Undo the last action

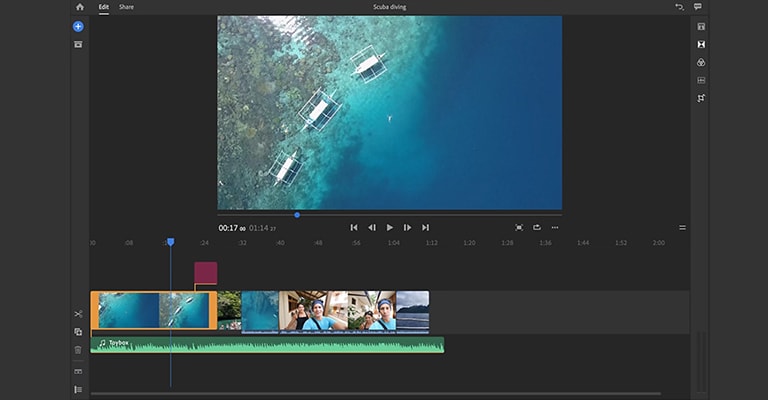[679, 7]
